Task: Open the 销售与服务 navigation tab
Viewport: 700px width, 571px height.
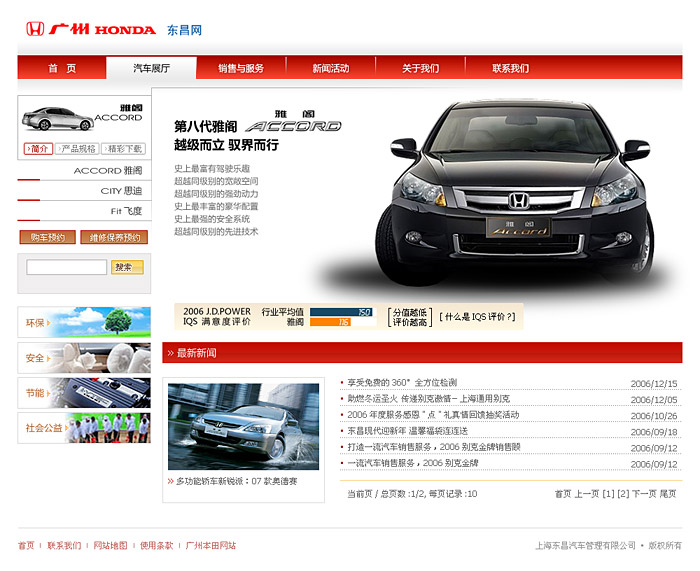Action: (241, 68)
